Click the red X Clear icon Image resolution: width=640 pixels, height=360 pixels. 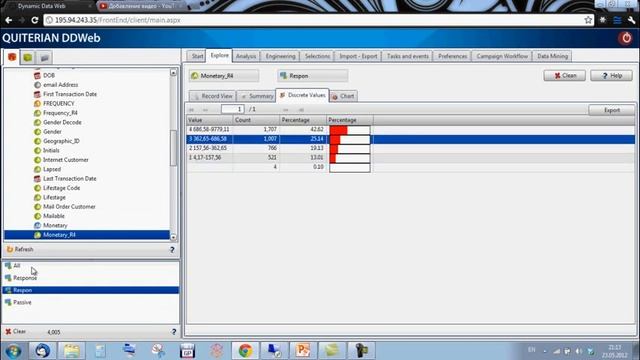(x=8, y=331)
